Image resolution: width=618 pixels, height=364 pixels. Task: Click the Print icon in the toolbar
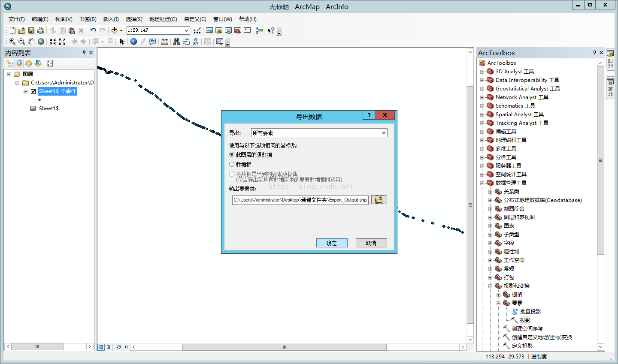(x=41, y=30)
